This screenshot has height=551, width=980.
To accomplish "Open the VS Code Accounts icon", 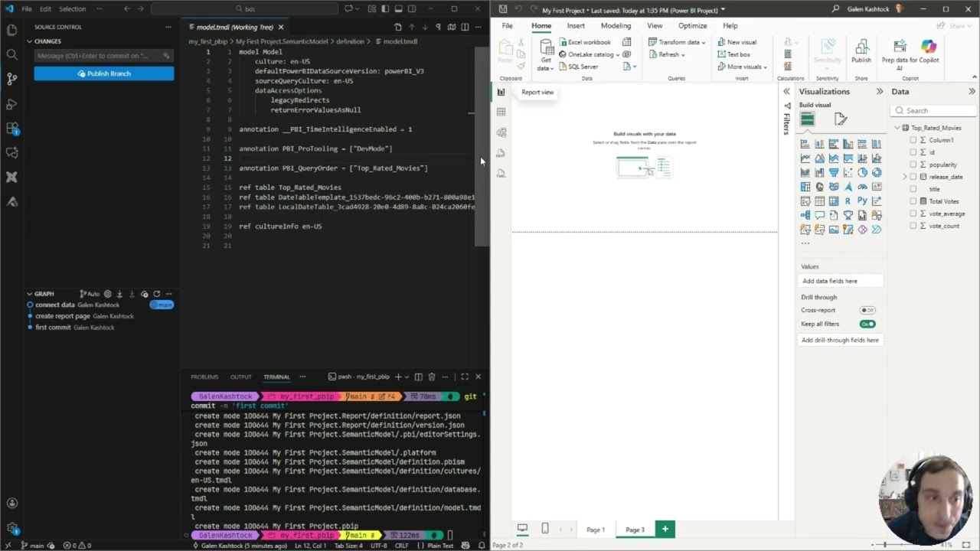I will [x=11, y=503].
